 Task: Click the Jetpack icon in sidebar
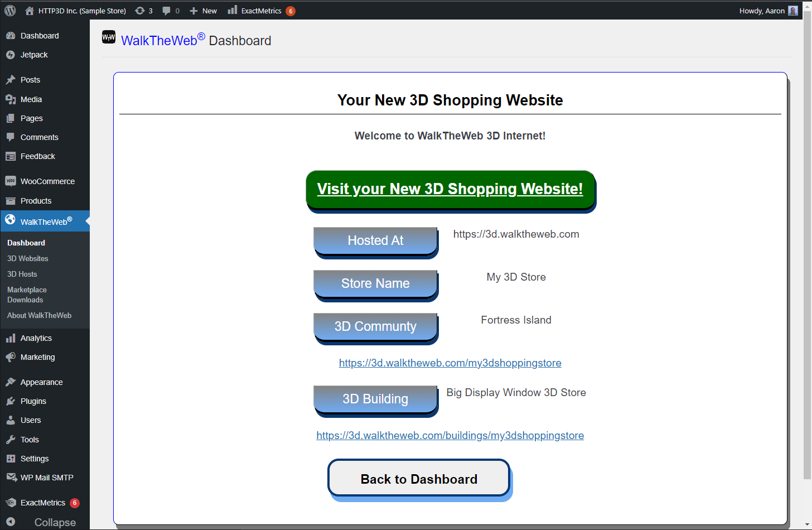coord(11,55)
